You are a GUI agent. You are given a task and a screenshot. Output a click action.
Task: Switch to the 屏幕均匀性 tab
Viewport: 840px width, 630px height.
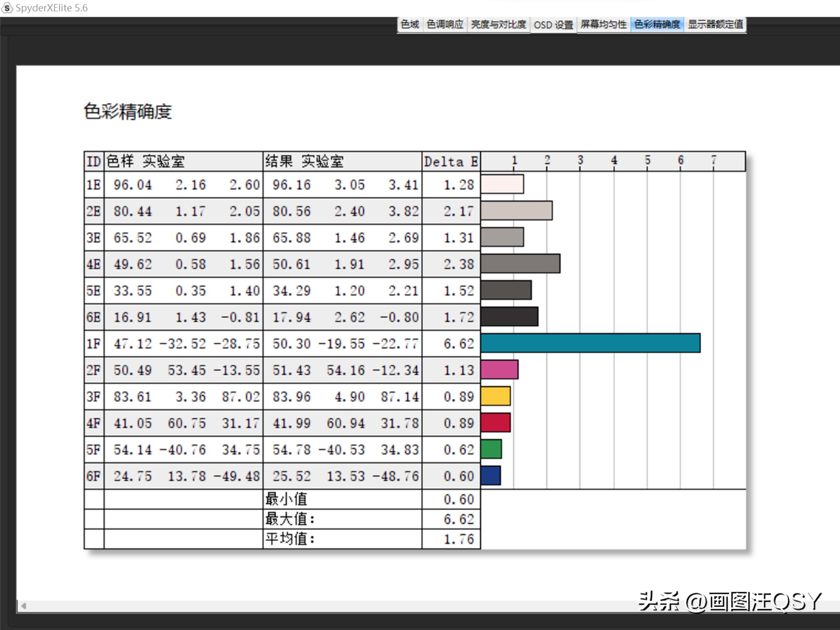604,25
